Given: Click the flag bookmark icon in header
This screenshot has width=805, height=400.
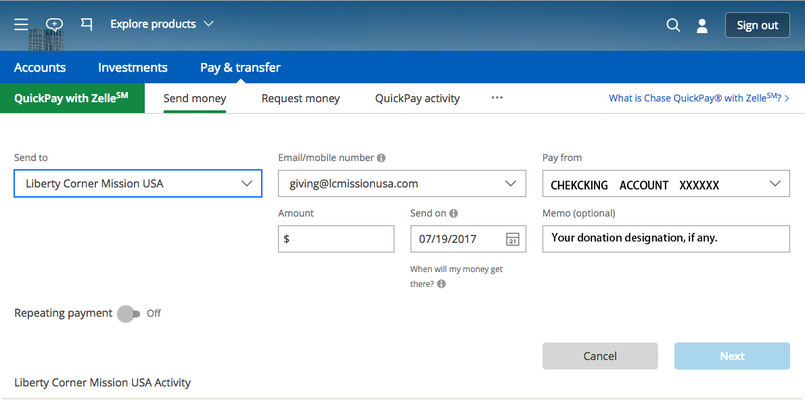Looking at the screenshot, I should point(87,24).
